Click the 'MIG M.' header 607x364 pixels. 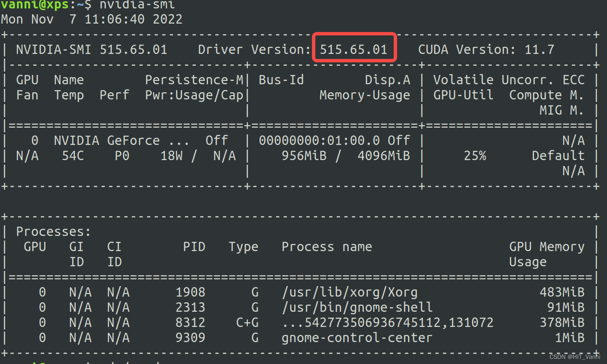click(x=562, y=110)
